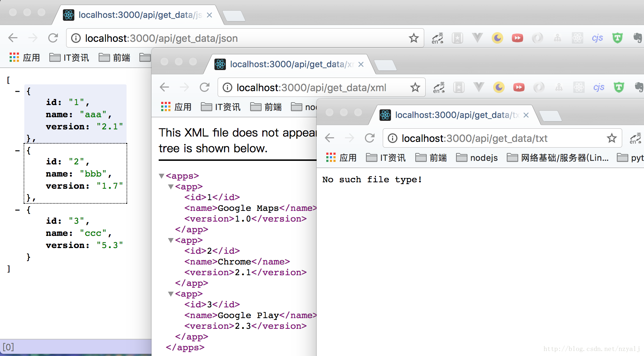Click the name "bbb" JSON value
The width and height of the screenshot is (644, 356).
(93, 174)
